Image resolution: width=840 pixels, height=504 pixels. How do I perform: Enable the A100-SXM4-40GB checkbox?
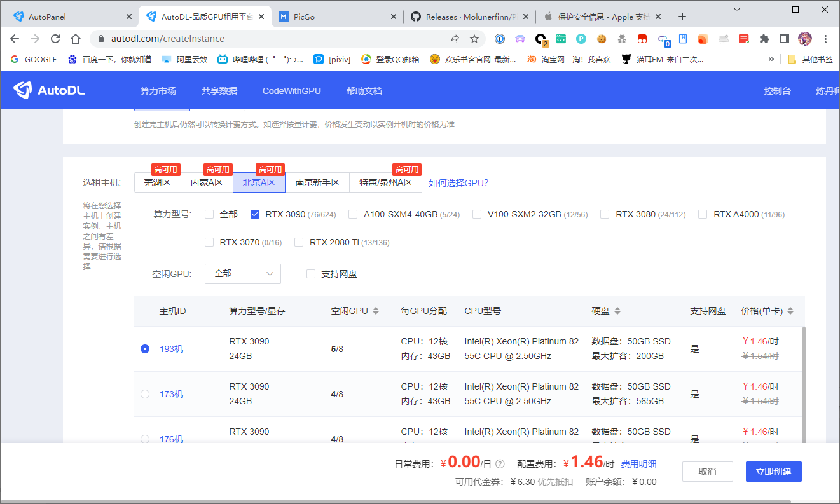click(x=353, y=214)
